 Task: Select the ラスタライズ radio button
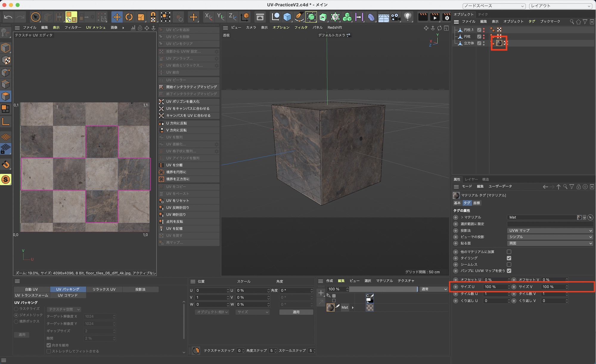tap(16, 309)
